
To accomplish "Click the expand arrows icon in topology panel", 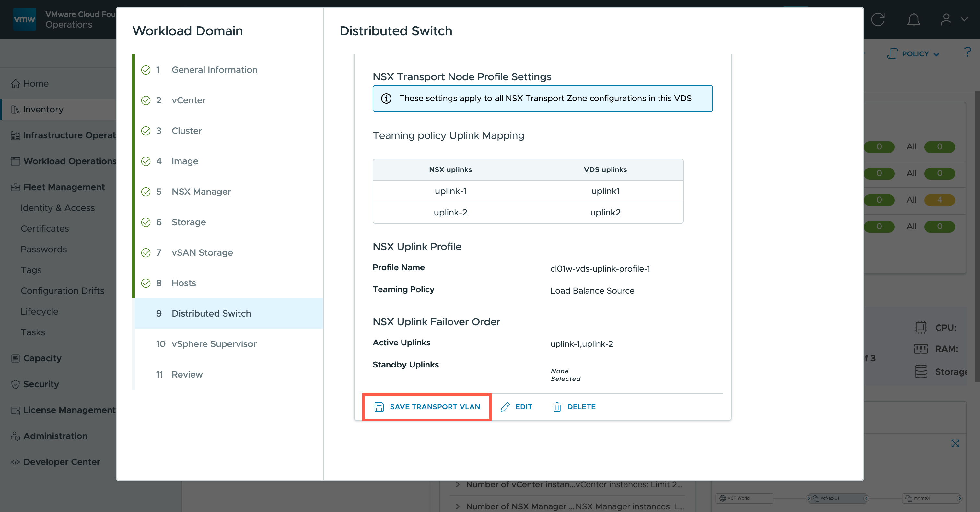I will coord(955,443).
